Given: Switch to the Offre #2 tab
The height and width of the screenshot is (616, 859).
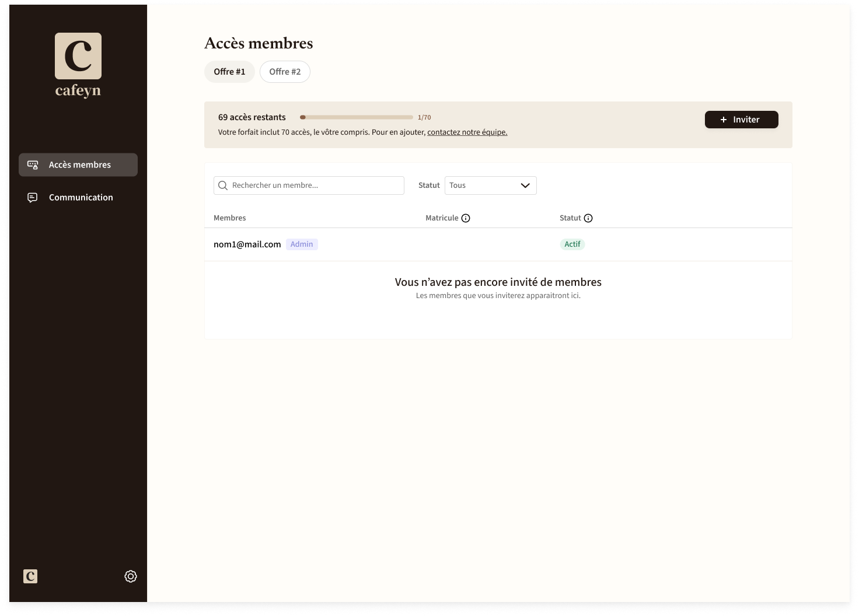Looking at the screenshot, I should point(285,72).
